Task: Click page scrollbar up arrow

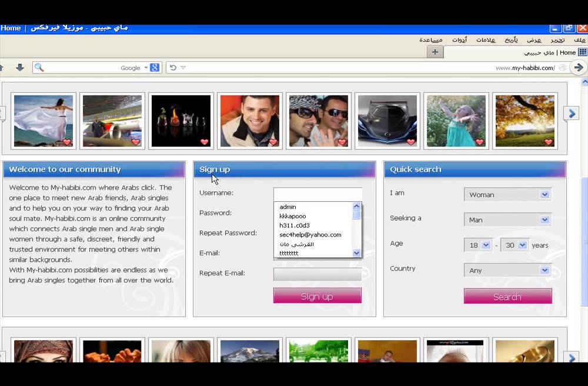Action: (x=584, y=81)
